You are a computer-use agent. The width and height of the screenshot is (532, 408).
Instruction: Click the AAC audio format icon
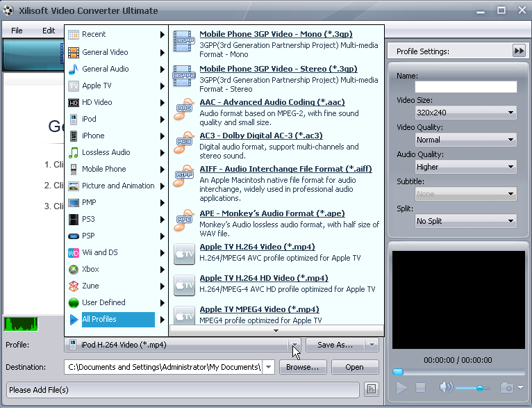point(183,108)
